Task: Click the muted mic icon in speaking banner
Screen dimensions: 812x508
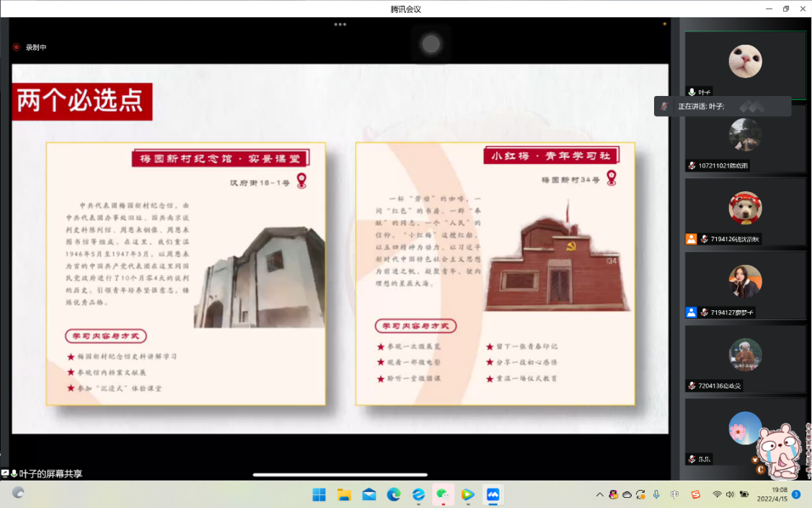Action: pyautogui.click(x=665, y=106)
